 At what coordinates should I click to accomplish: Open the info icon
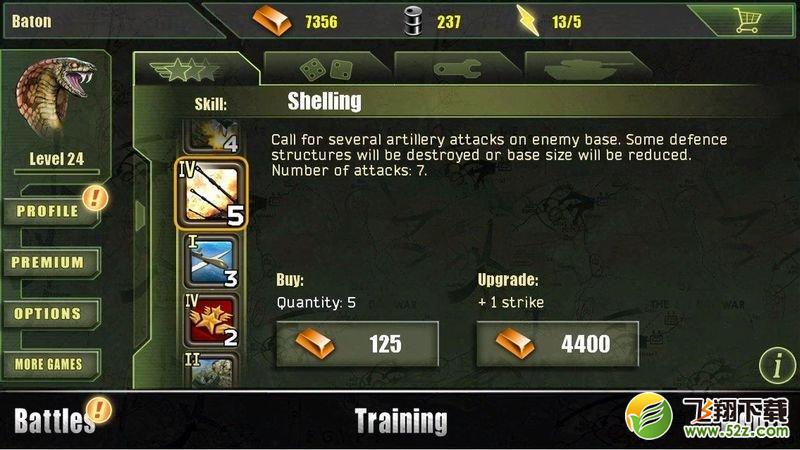(x=777, y=365)
